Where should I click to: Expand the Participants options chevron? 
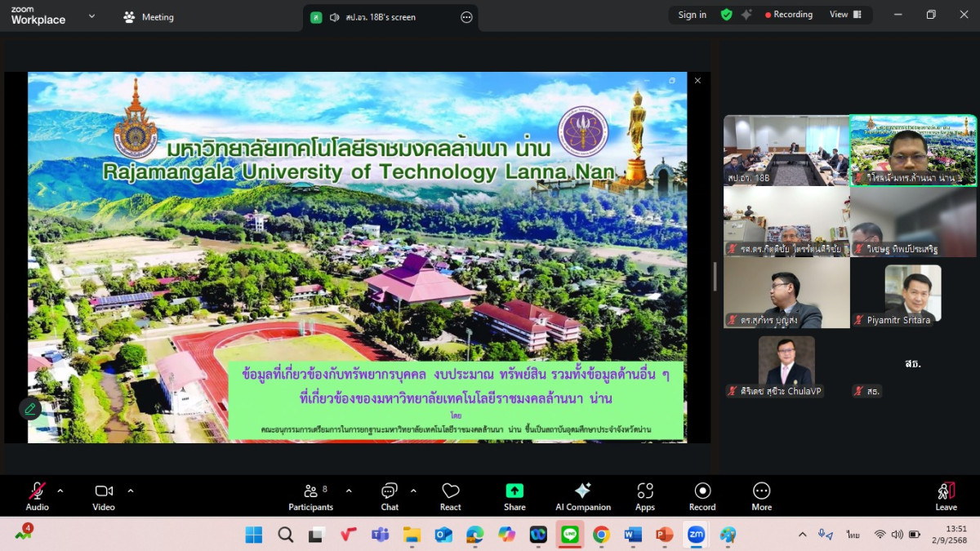coord(349,491)
